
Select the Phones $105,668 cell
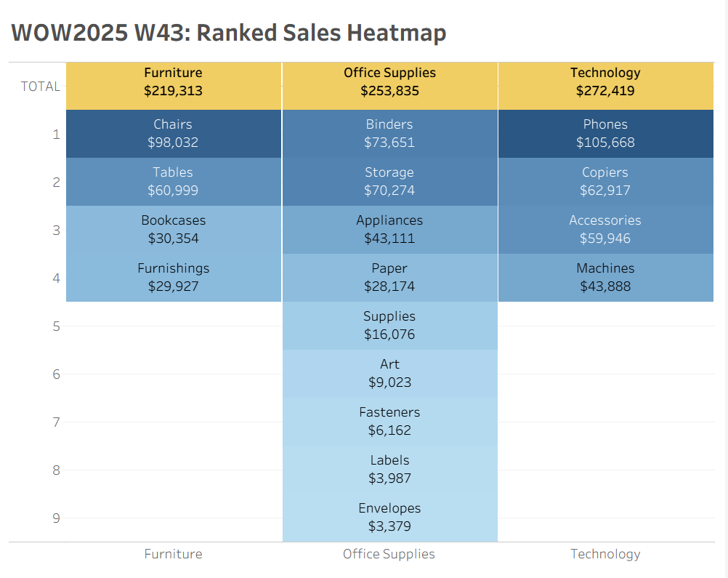[605, 134]
